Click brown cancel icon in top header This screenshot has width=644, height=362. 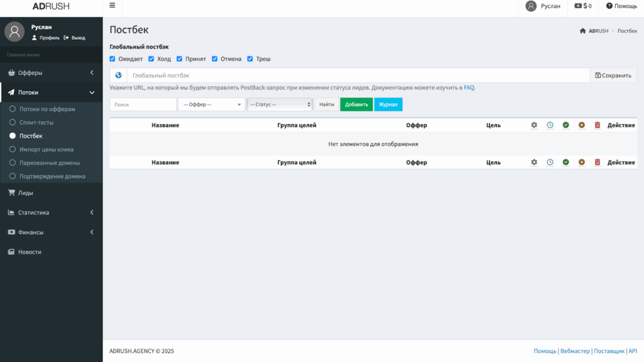coord(582,125)
